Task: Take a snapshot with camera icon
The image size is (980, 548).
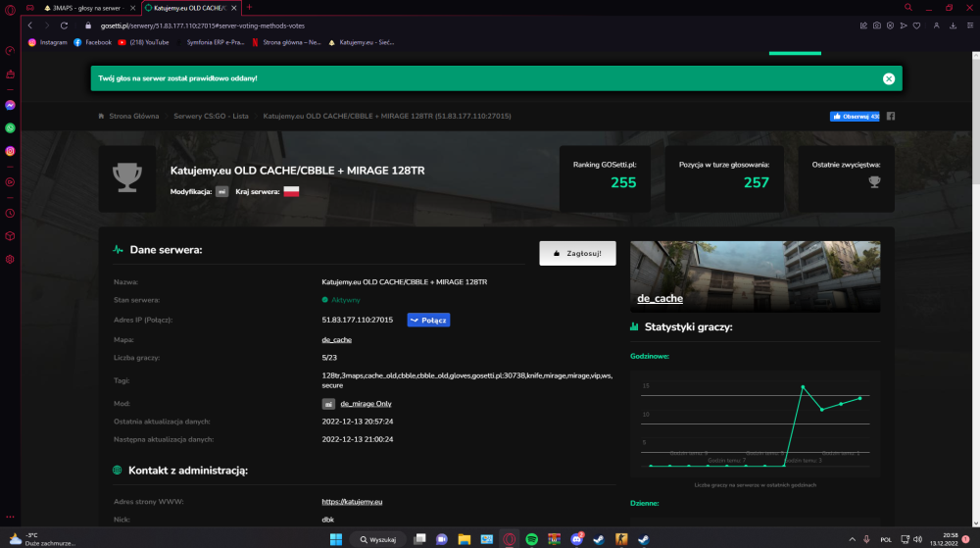Action: point(877,25)
